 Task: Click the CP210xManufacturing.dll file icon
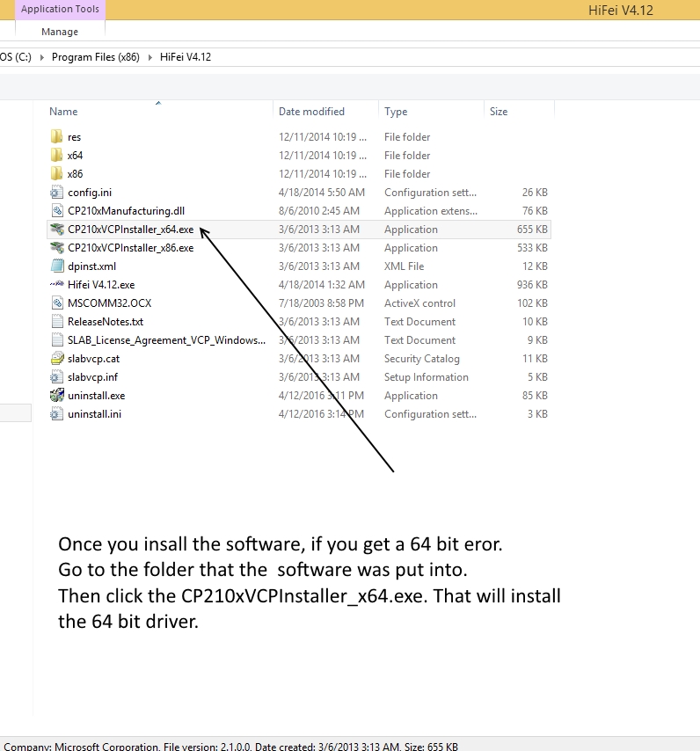[x=56, y=211]
